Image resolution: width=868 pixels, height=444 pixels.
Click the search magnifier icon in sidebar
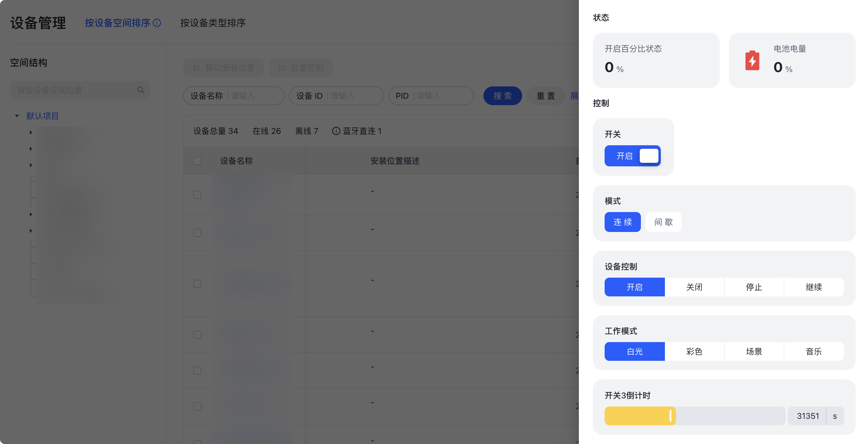(141, 90)
